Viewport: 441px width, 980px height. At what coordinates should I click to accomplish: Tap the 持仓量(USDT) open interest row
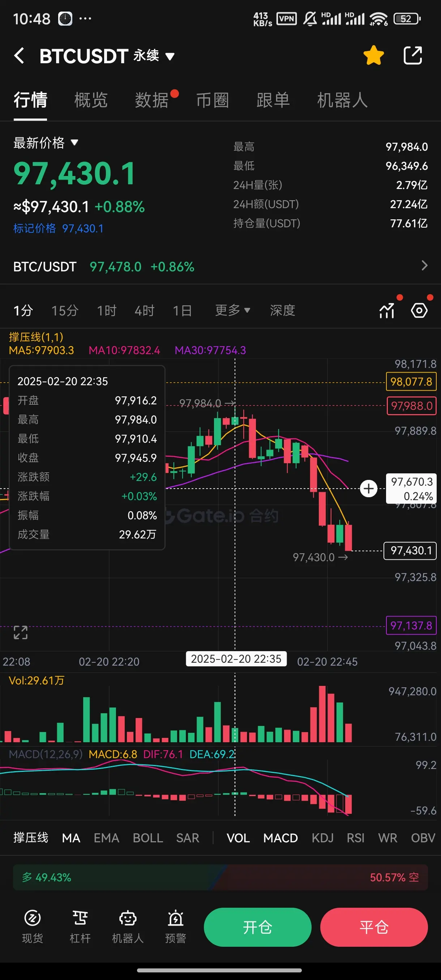click(x=330, y=223)
